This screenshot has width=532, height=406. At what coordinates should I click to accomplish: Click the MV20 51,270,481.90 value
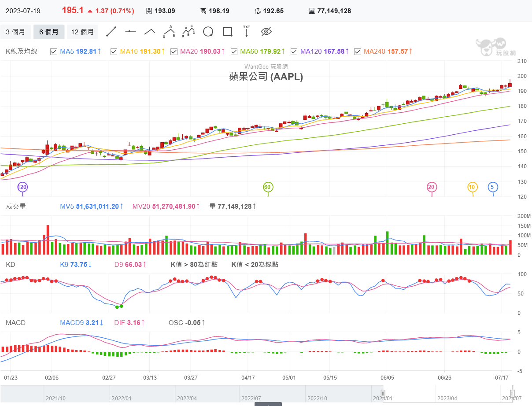pyautogui.click(x=166, y=206)
